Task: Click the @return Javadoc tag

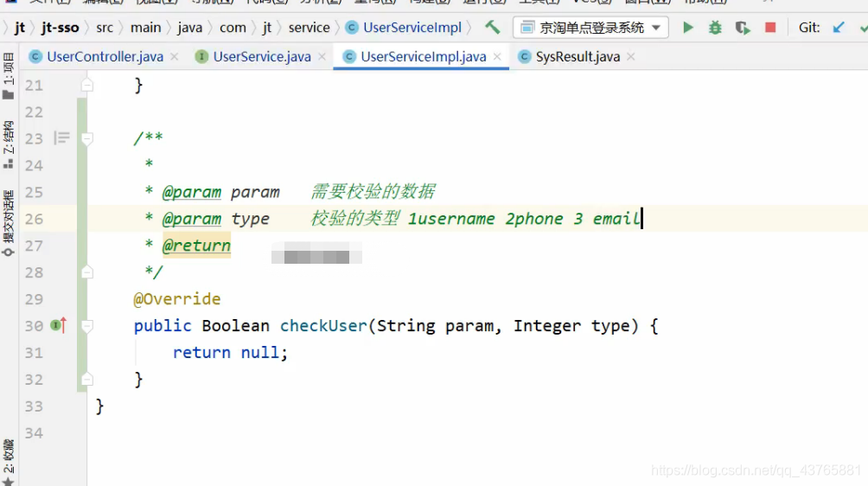Action: [x=196, y=246]
